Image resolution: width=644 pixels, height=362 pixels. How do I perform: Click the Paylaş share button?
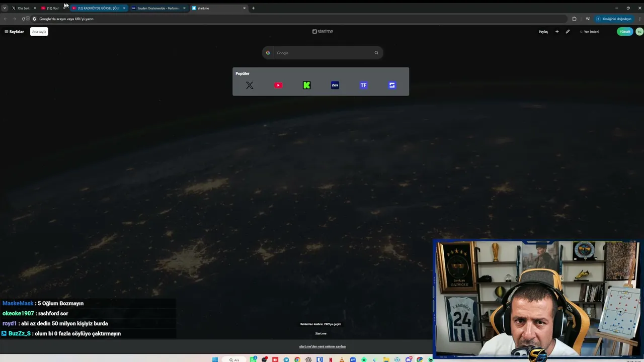point(543,32)
